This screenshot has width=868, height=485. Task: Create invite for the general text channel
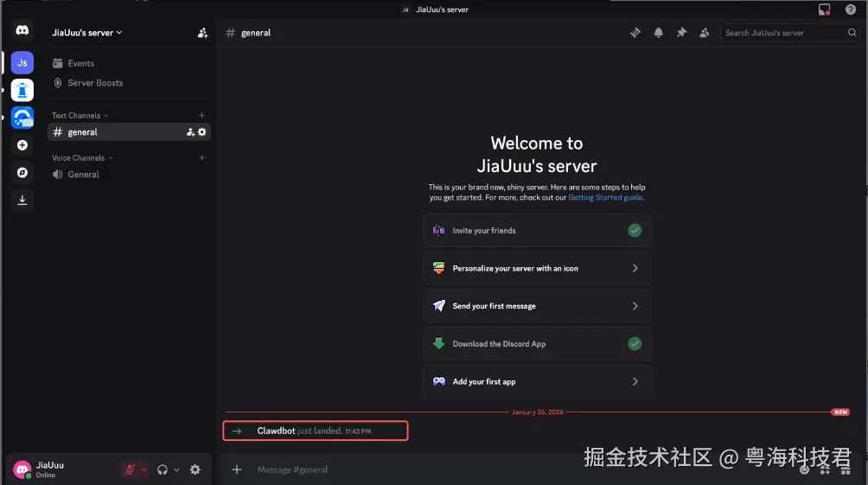(190, 131)
